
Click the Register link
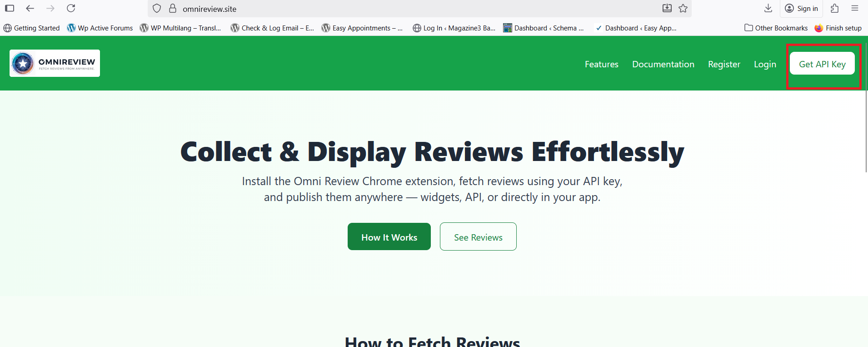click(x=724, y=64)
